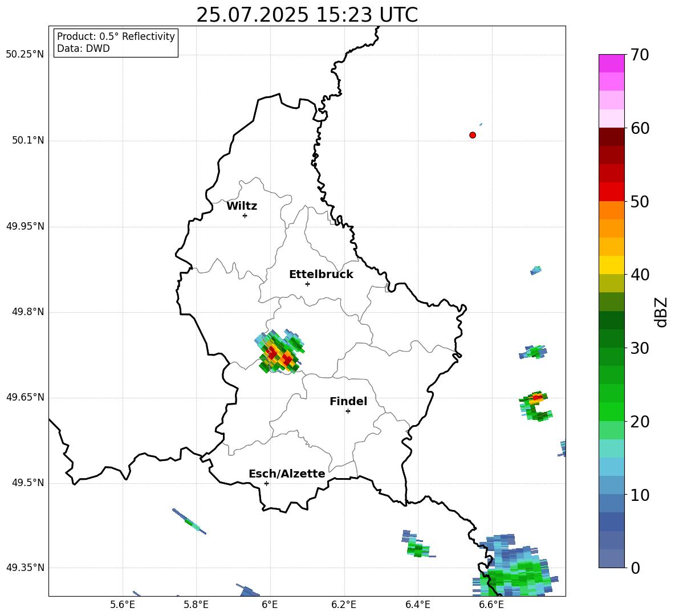Image resolution: width=675 pixels, height=616 pixels.
Task: Pick the magenta swatch at colorbar top
Action: coord(611,64)
